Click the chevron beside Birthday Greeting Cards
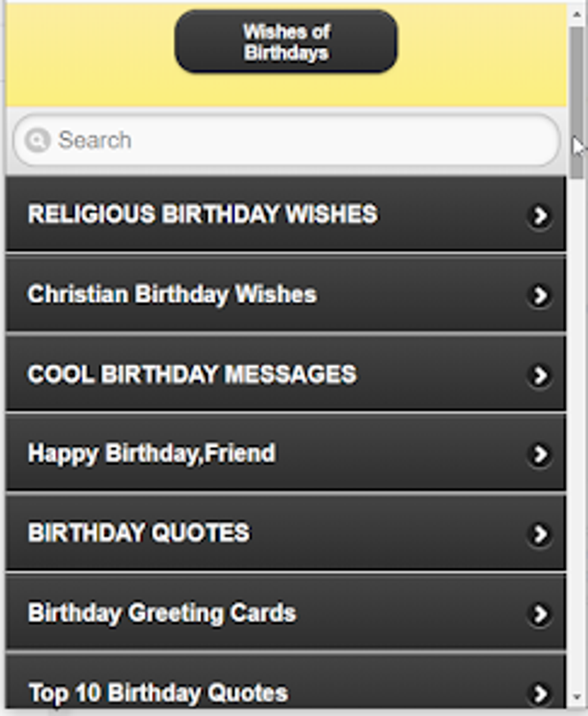 [x=540, y=613]
